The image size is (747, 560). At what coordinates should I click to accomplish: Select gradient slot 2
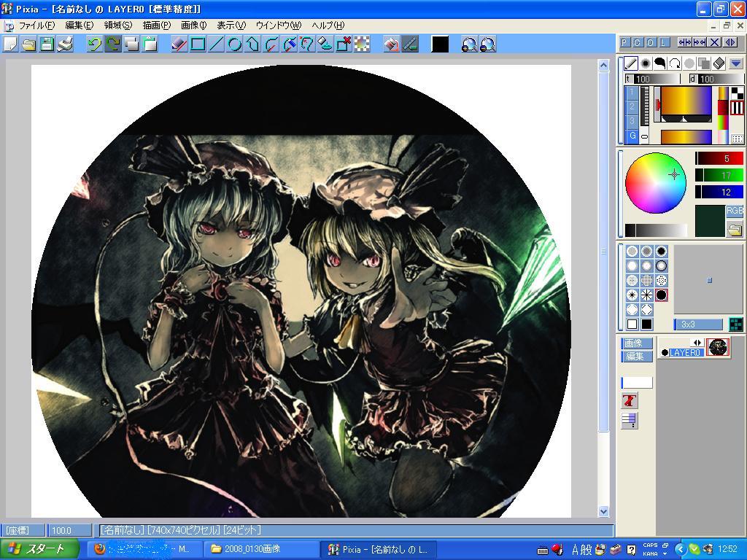(x=632, y=106)
